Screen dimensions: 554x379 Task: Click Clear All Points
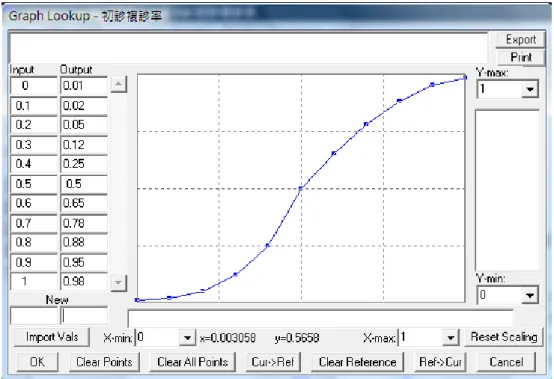[x=193, y=362]
